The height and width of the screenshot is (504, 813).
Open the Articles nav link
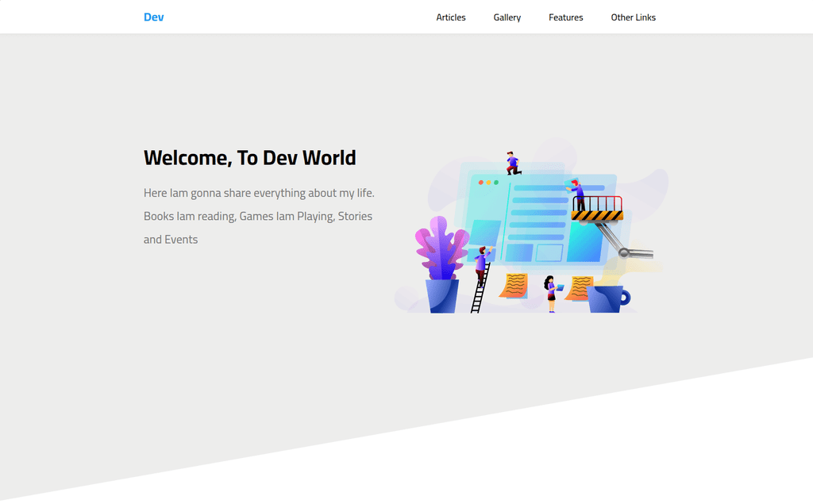tap(451, 17)
